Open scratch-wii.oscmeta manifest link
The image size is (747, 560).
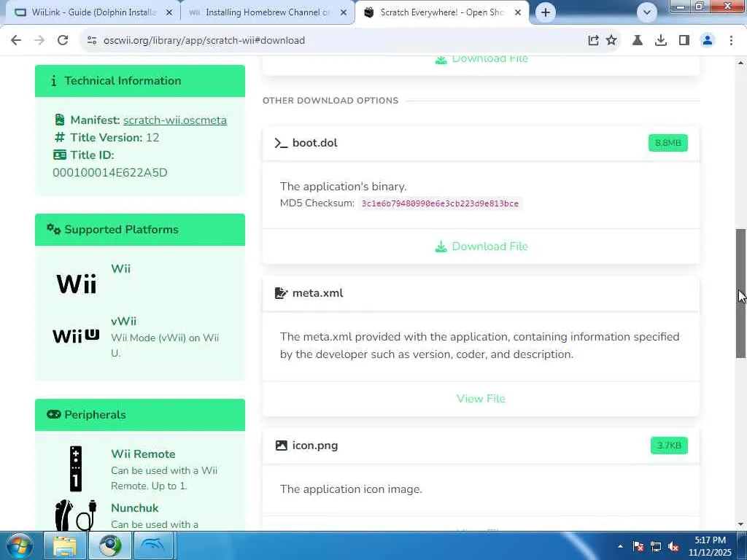click(175, 120)
